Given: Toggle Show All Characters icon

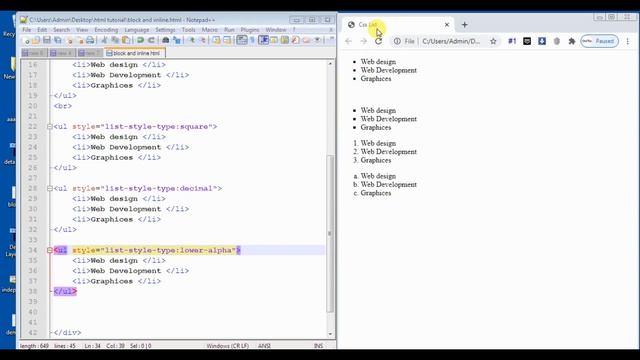Looking at the screenshot, I should coord(253,40).
